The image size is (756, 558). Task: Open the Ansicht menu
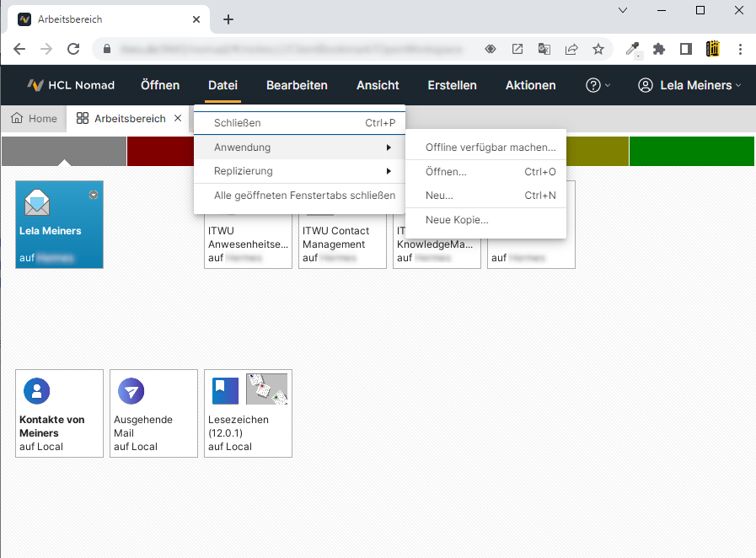tap(378, 85)
